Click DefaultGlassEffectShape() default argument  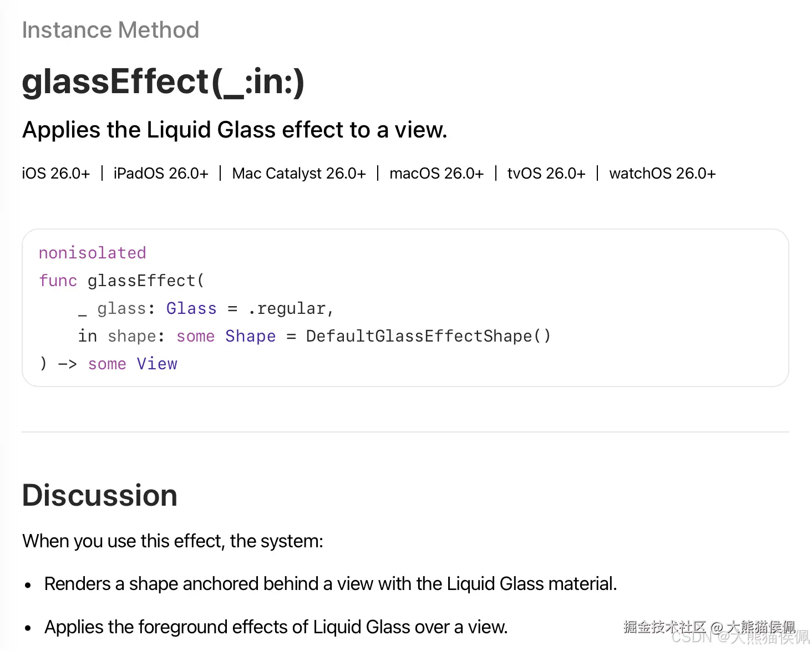click(x=428, y=336)
